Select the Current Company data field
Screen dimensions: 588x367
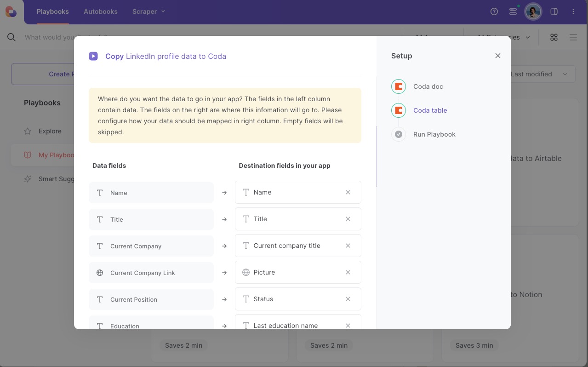[151, 246]
